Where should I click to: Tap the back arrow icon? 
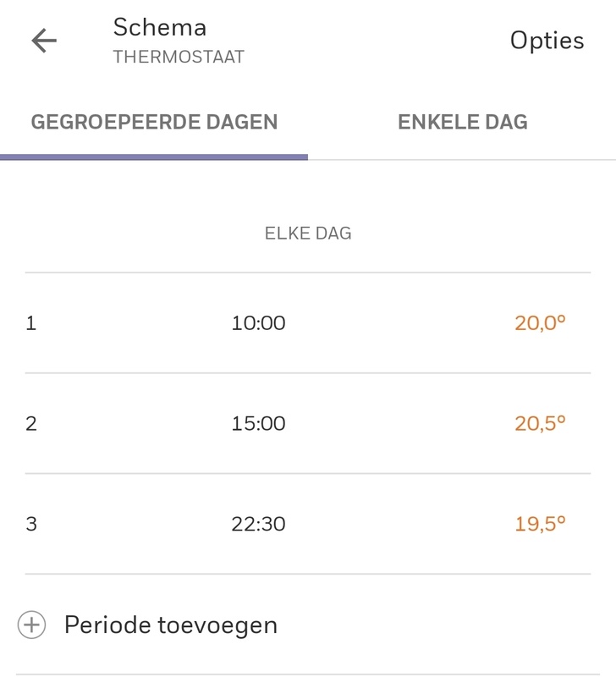click(44, 41)
